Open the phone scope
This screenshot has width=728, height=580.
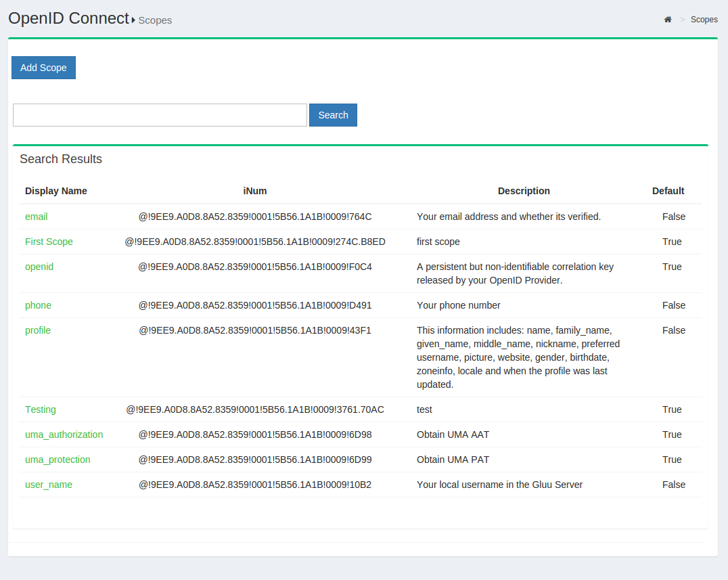[38, 305]
